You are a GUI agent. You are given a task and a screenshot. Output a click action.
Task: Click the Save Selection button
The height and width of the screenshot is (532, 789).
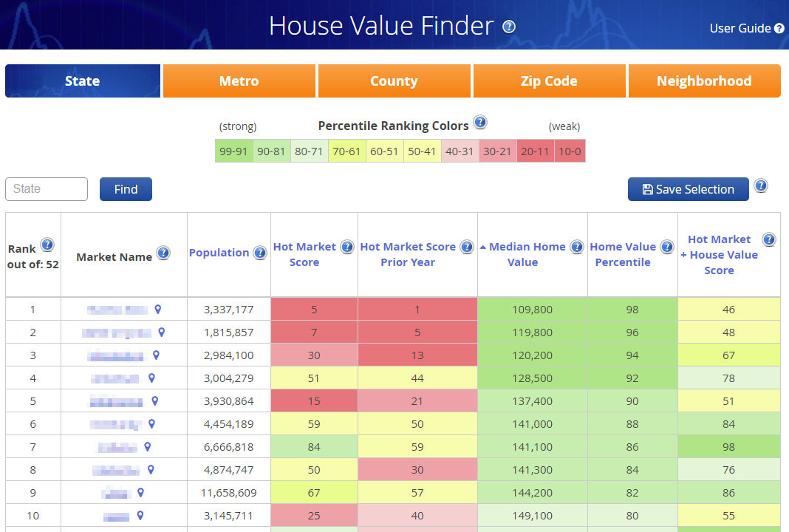tap(688, 189)
